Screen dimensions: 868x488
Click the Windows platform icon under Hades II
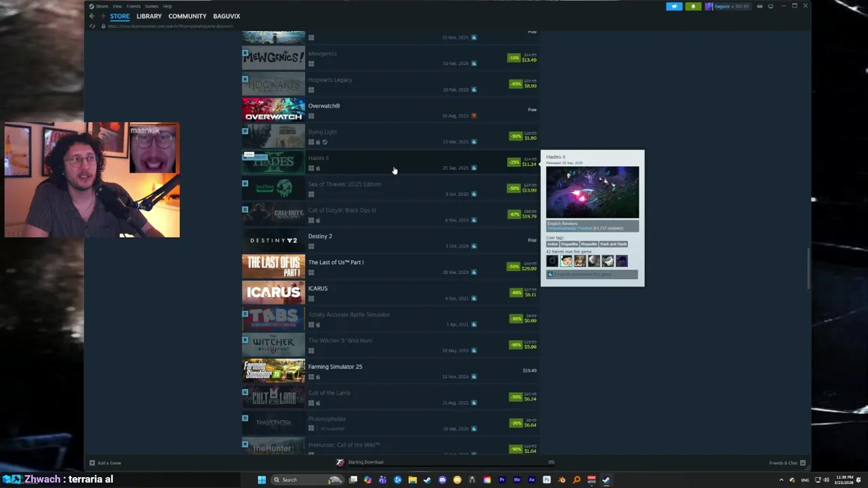311,168
